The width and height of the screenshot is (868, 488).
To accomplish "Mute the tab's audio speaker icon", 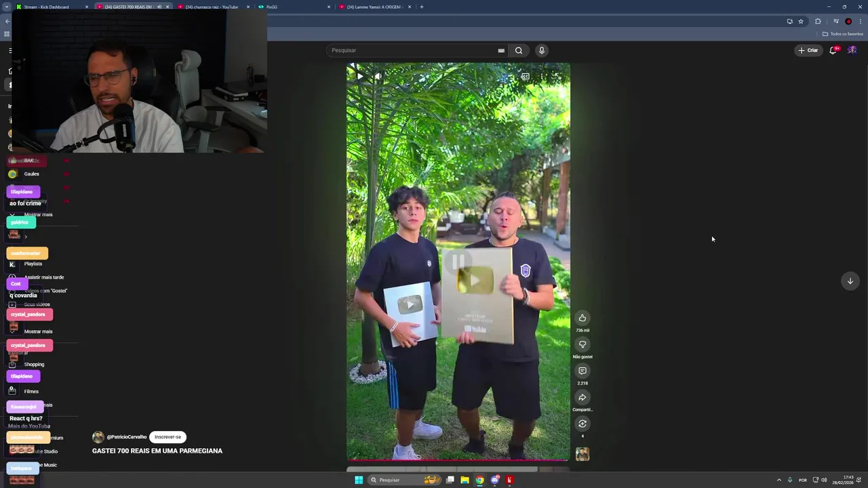I will (x=159, y=7).
